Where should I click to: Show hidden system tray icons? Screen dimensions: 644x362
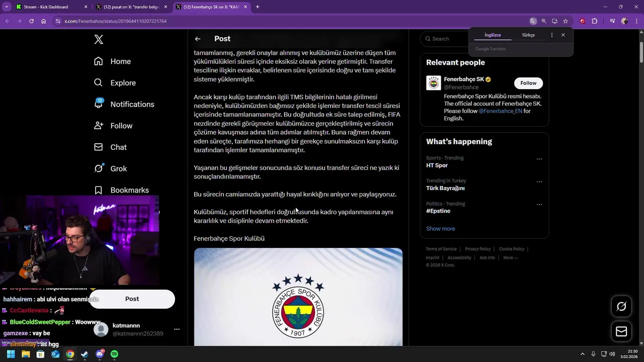(x=583, y=354)
